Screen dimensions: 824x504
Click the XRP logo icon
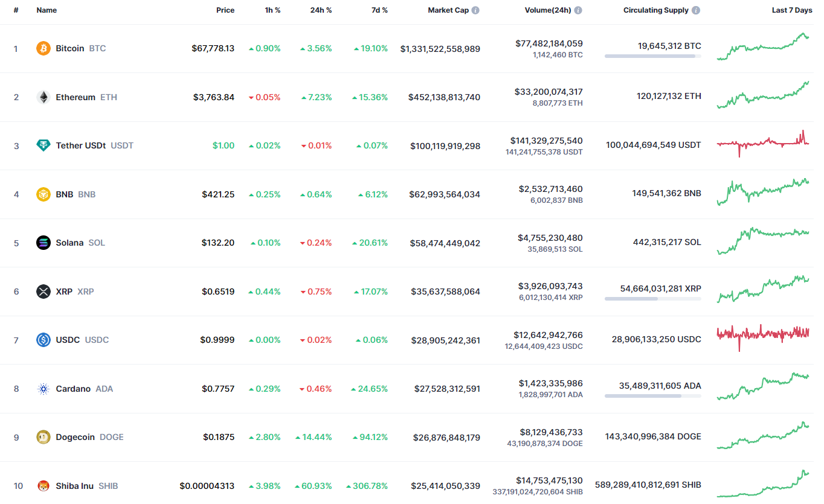[x=43, y=292]
